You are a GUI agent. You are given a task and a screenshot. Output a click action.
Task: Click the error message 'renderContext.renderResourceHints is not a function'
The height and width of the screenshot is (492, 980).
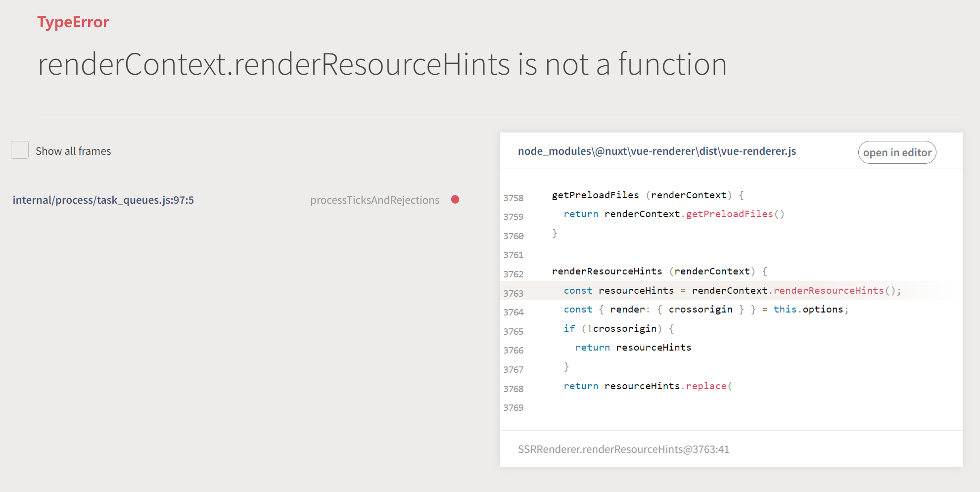382,64
